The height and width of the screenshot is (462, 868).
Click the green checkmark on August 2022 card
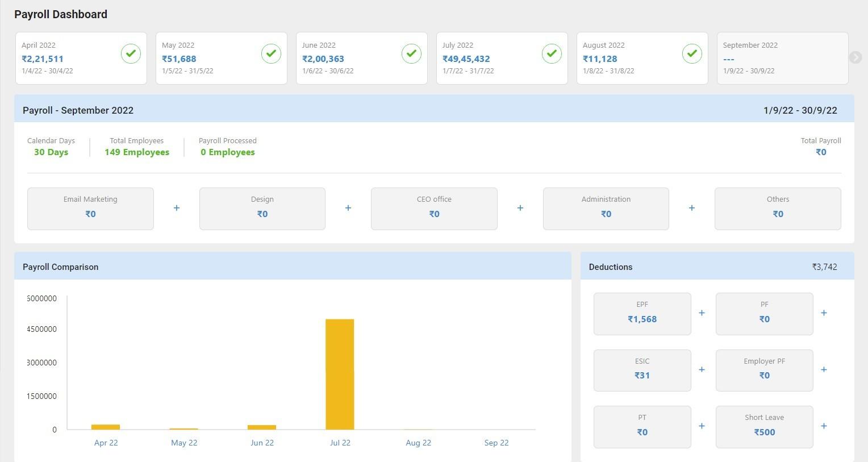click(692, 53)
